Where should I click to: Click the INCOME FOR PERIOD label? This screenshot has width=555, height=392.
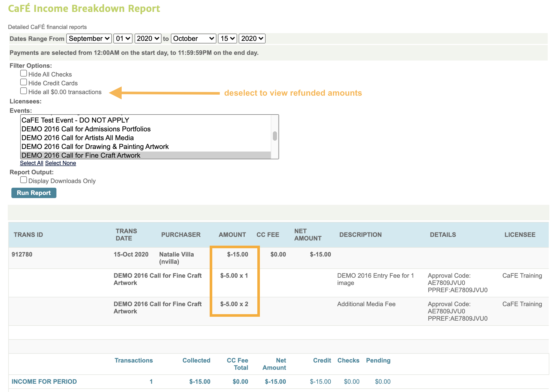coord(44,382)
